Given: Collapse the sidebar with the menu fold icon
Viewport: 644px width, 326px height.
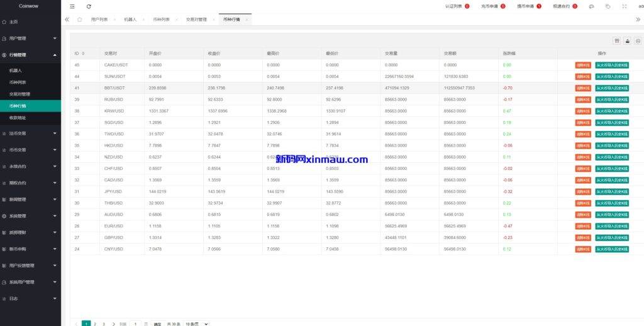Looking at the screenshot, I should (72, 6).
